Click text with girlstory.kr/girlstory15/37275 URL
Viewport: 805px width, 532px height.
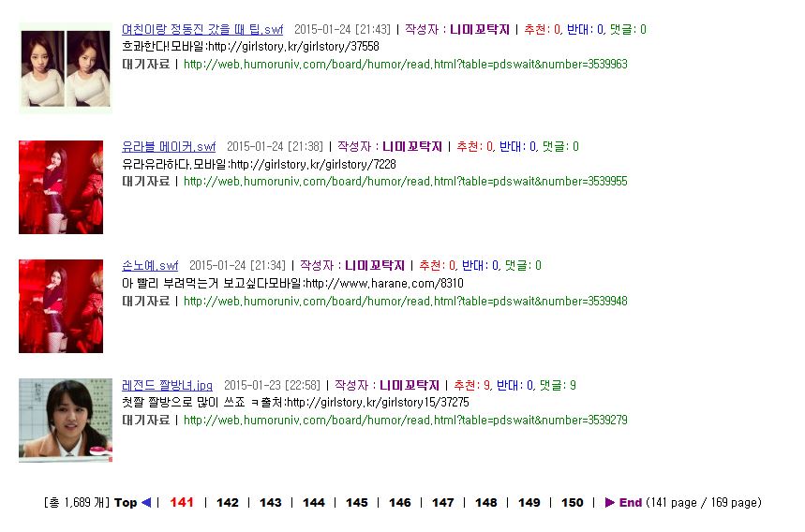296,402
